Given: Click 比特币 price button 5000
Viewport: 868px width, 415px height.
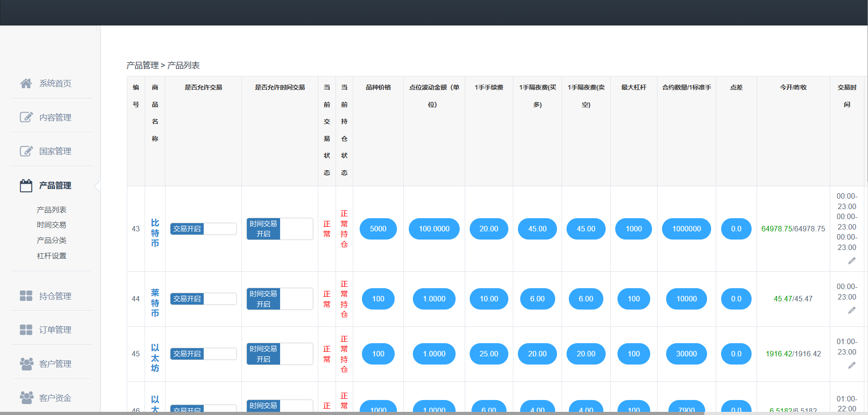Looking at the screenshot, I should 378,229.
